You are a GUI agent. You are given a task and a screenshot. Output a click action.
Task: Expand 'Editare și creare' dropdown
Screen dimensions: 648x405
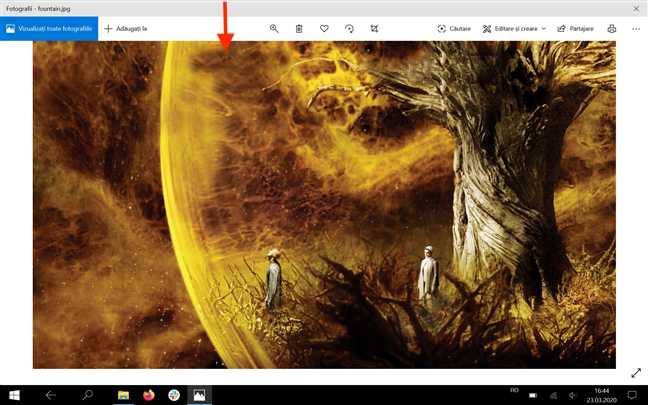coord(514,29)
